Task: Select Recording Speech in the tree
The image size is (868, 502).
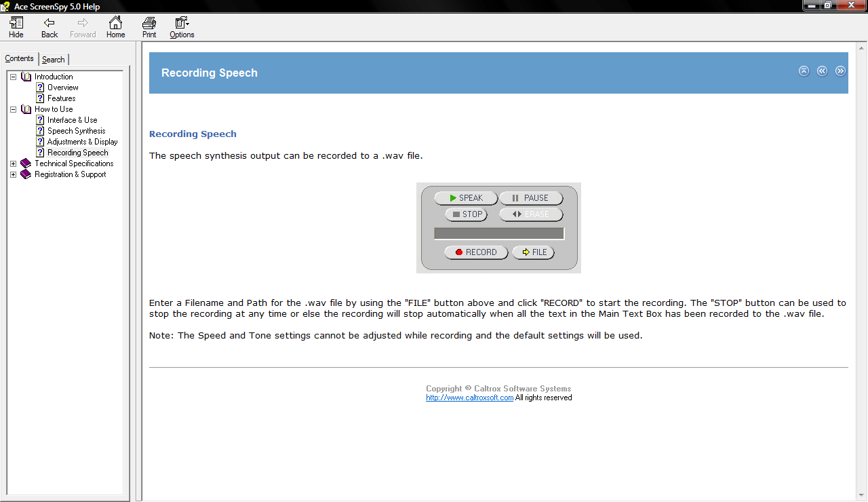Action: pyautogui.click(x=78, y=153)
